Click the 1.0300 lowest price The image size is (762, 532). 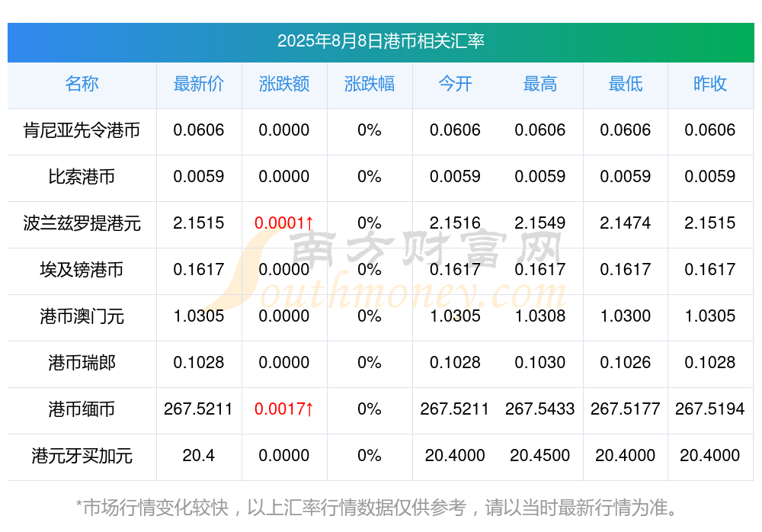coord(626,316)
